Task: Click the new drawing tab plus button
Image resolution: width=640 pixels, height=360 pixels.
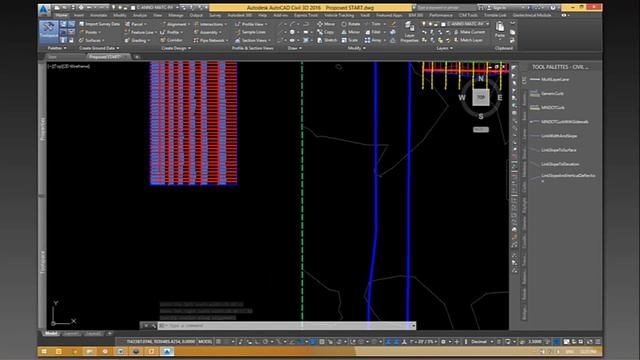Action: click(x=137, y=57)
